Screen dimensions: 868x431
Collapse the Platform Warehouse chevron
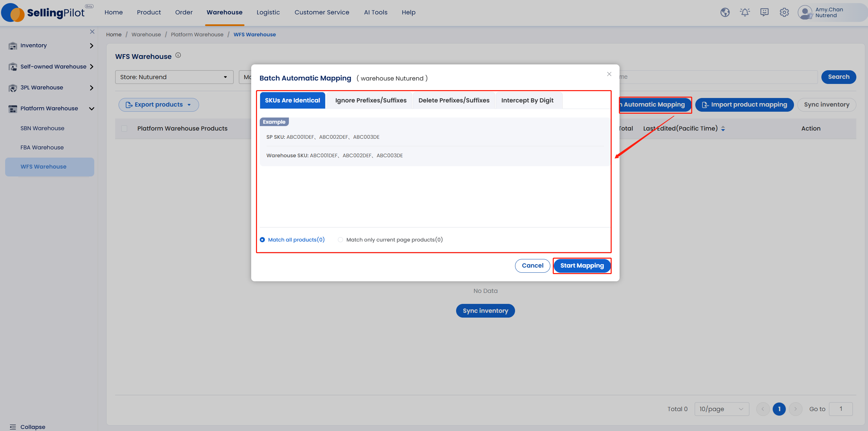point(91,109)
